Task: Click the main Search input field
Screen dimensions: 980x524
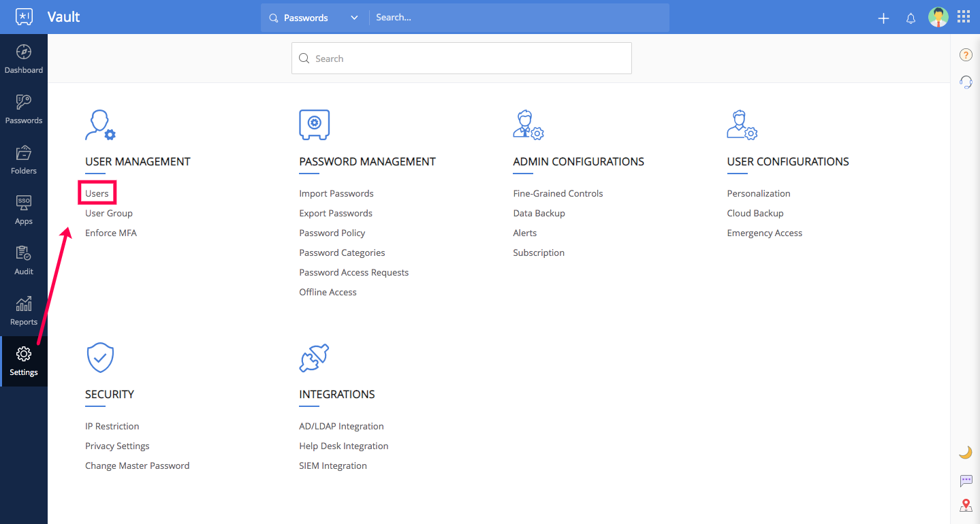Action: pos(461,58)
